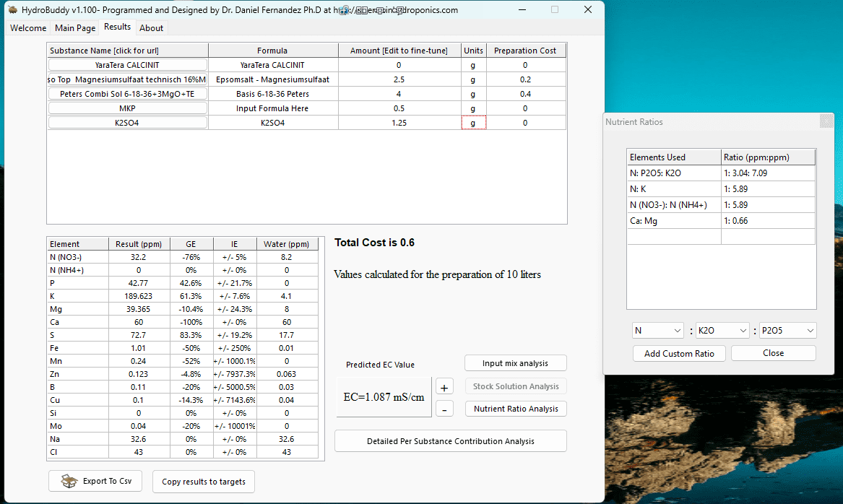Open Detailed Per Substance Contribution Analysis
The width and height of the screenshot is (843, 504).
click(451, 441)
